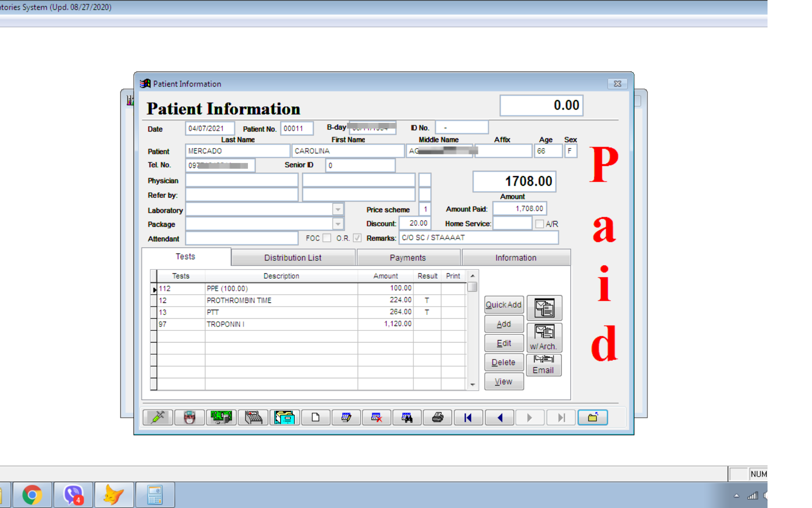Viewport: 812px width, 508px height.
Task: Click the First Name field containing CAROLINA
Action: 348,151
